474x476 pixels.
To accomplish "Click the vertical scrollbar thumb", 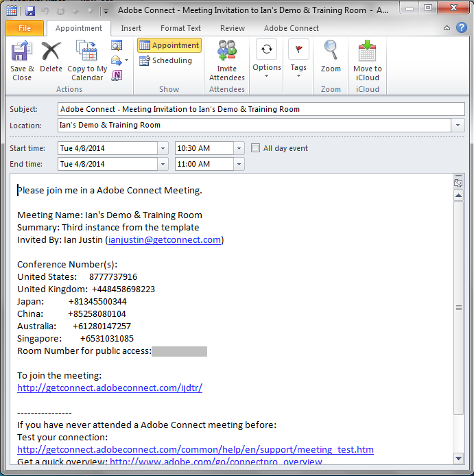I will tap(458, 307).
